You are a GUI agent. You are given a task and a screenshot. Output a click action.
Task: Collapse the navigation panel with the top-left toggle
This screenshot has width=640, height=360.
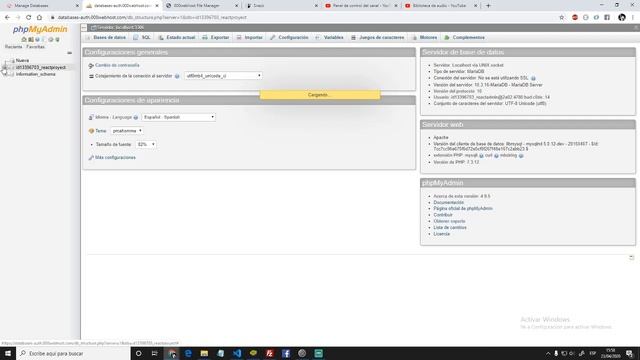[84, 28]
